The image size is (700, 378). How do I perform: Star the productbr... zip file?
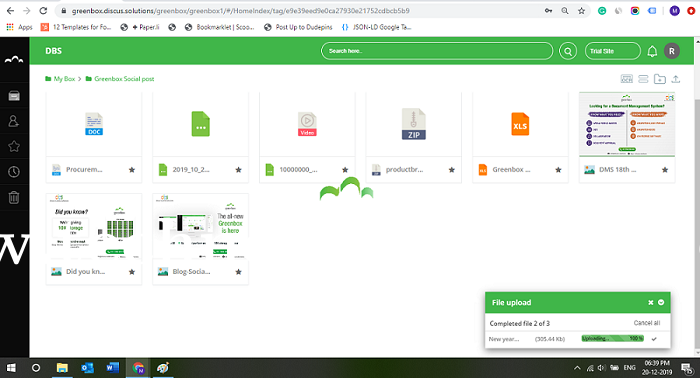point(452,170)
